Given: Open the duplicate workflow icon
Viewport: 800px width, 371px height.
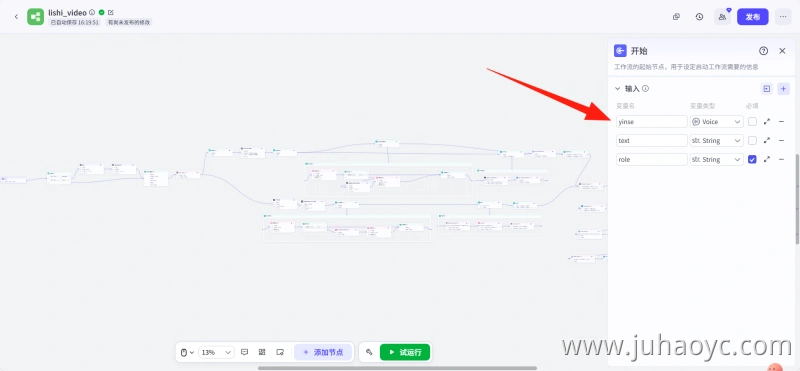Looking at the screenshot, I should 676,17.
